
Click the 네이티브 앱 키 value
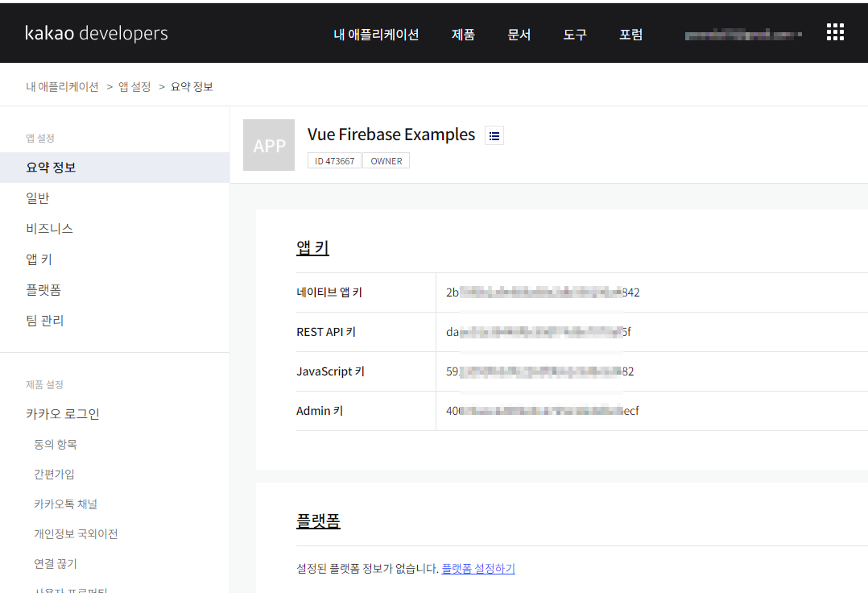pos(543,292)
